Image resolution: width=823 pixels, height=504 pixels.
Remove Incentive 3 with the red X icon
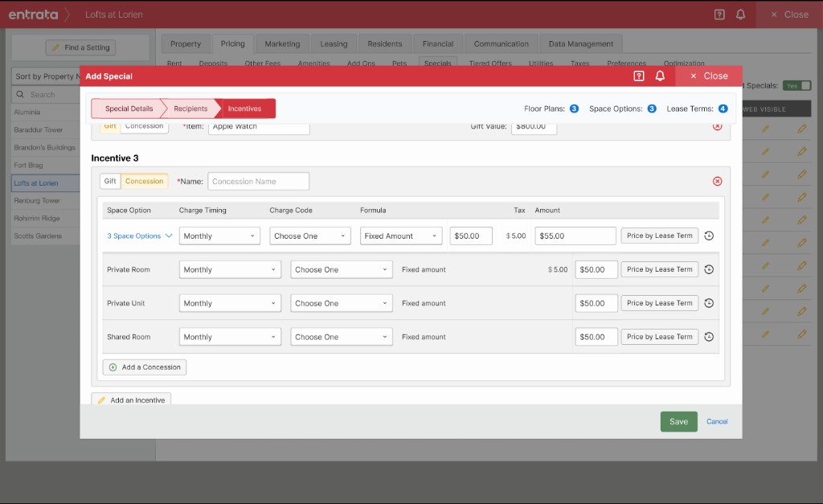(x=717, y=181)
